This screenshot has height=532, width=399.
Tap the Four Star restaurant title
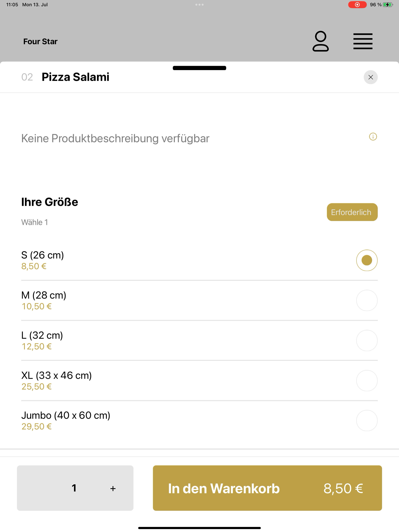click(41, 41)
